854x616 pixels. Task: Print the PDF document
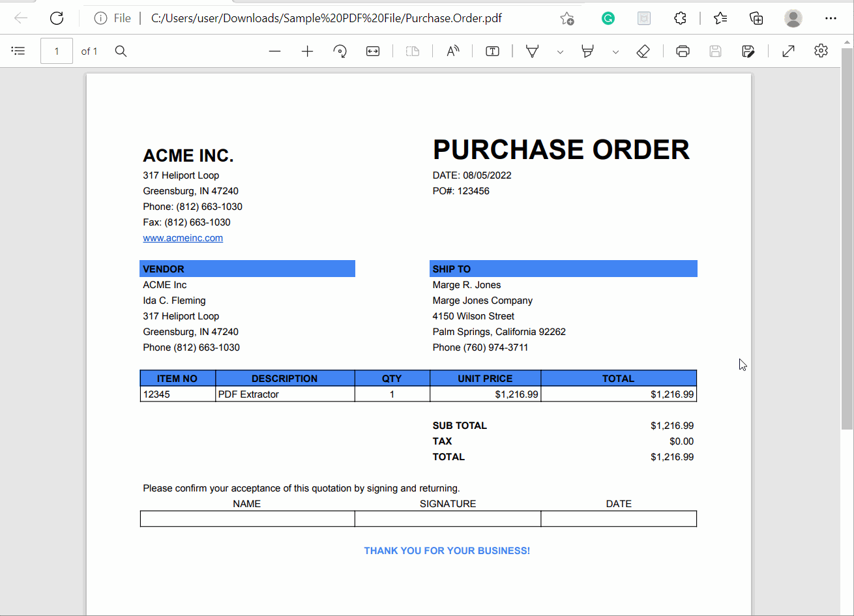point(683,51)
